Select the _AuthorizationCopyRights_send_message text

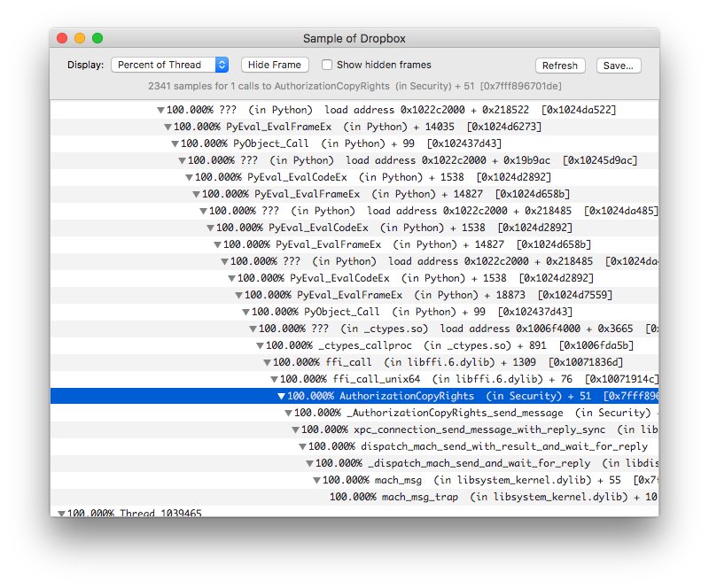455,413
